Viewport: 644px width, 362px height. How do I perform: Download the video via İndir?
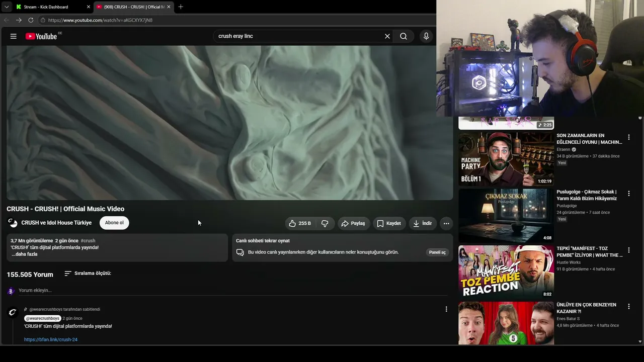pyautogui.click(x=423, y=223)
